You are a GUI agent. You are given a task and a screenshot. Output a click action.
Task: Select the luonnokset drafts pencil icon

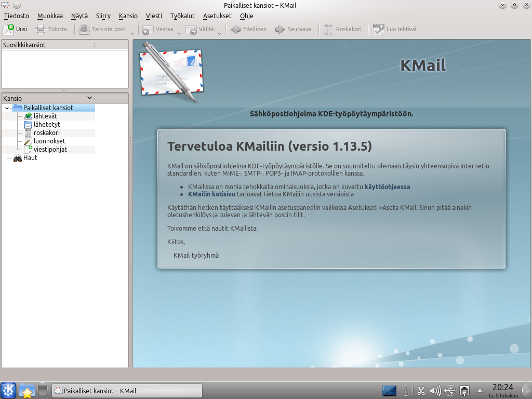click(28, 141)
